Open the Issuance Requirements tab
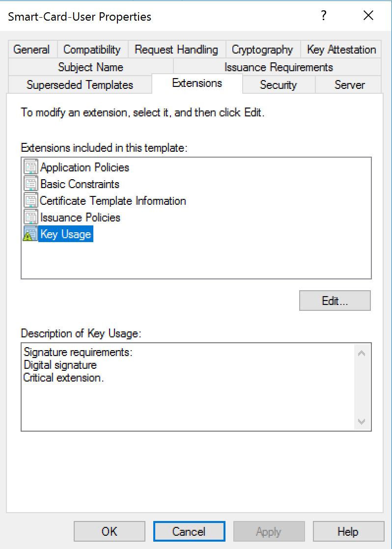This screenshot has height=549, width=392. pyautogui.click(x=279, y=67)
